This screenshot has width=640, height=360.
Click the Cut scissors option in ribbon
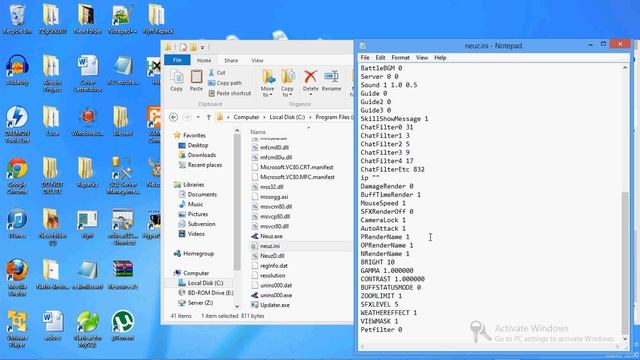tap(217, 72)
